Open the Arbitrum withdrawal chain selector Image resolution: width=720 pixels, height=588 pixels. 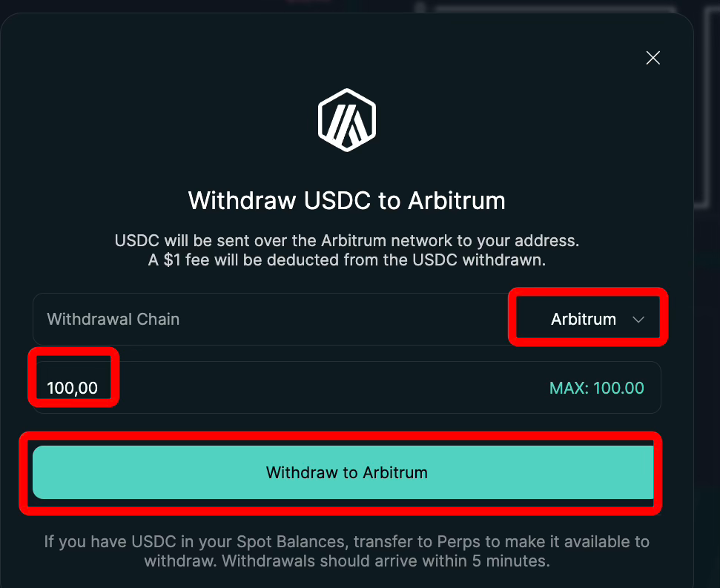(x=584, y=320)
